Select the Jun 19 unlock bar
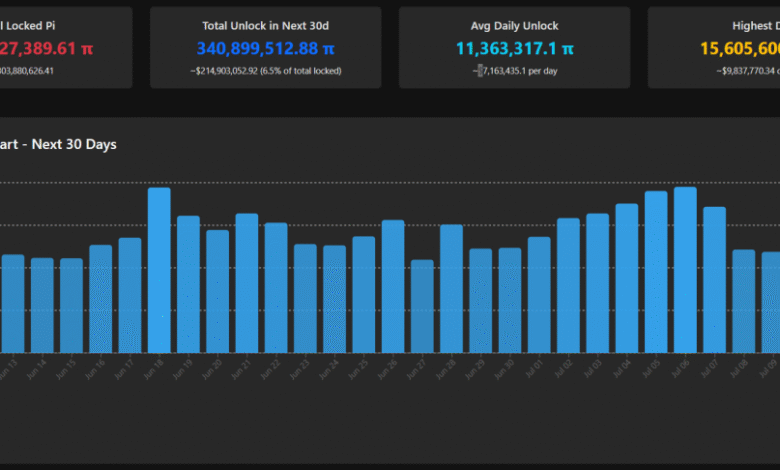 (189, 284)
